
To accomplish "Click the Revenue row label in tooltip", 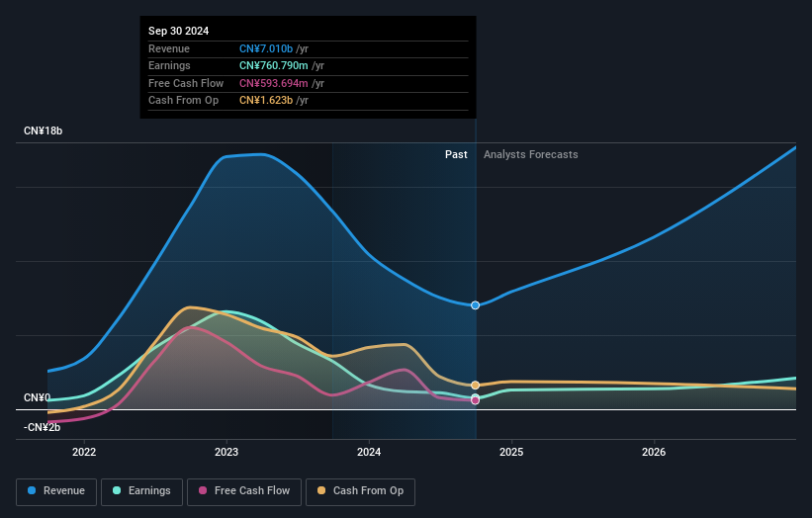I will [x=169, y=48].
